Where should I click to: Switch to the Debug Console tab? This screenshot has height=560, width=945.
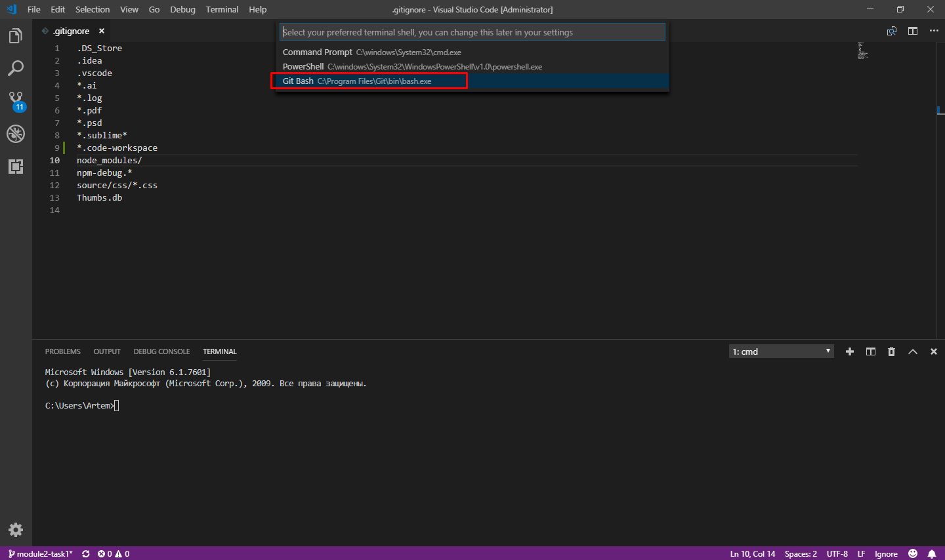(x=161, y=351)
